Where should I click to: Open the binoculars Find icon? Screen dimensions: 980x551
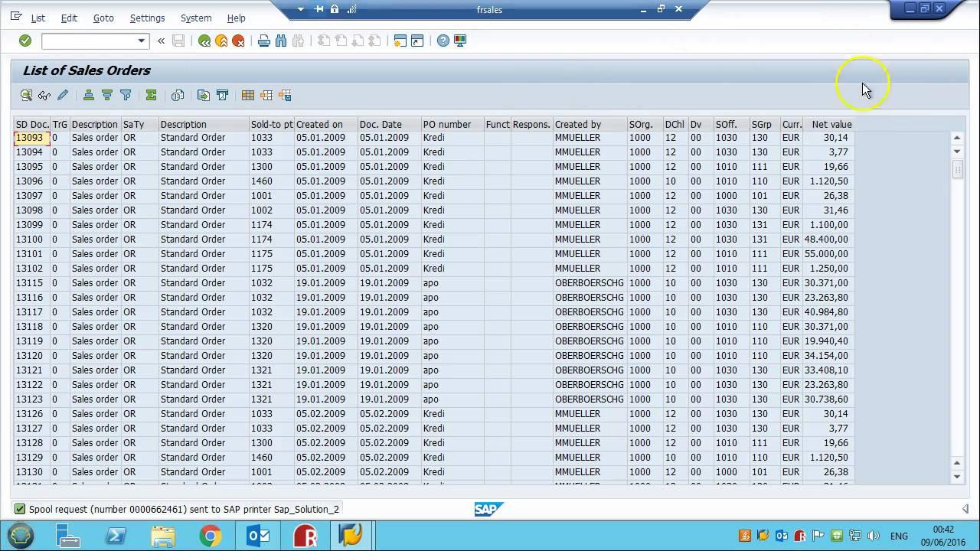point(281,41)
